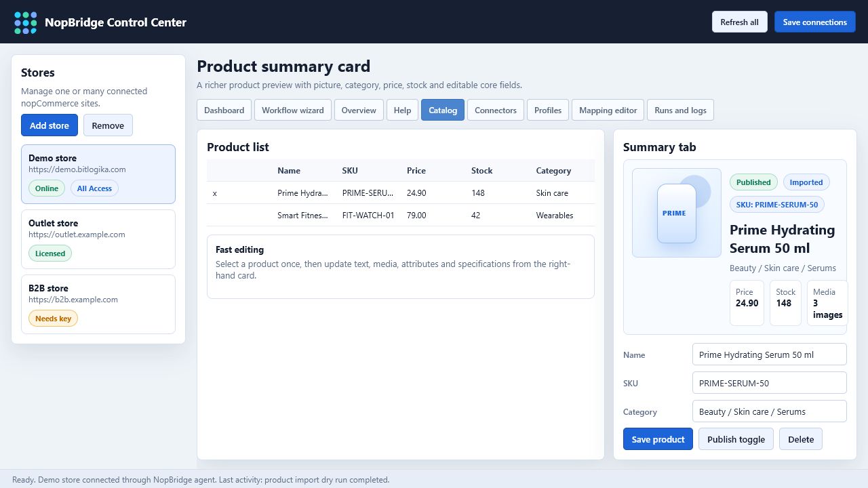
Task: Click the Skin care category cell
Action: pos(552,193)
